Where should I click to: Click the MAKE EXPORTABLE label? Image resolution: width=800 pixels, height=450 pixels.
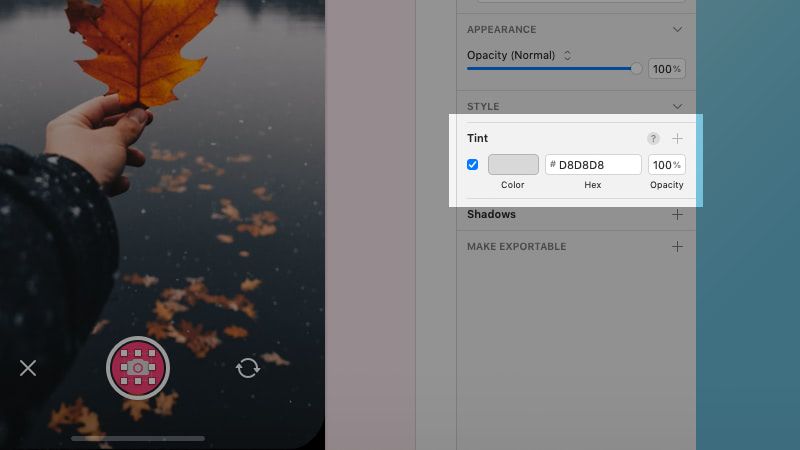(516, 246)
